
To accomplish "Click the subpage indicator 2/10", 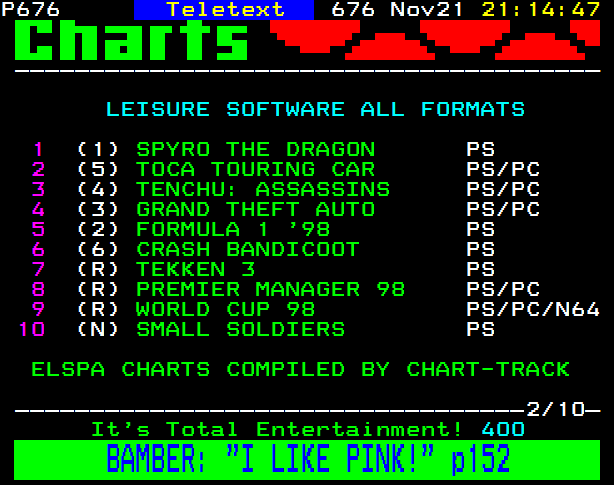I will (556, 409).
